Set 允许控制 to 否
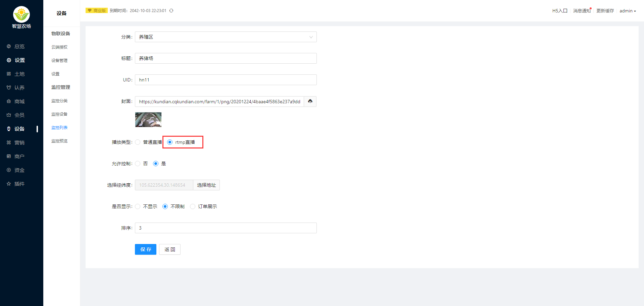 click(x=138, y=164)
